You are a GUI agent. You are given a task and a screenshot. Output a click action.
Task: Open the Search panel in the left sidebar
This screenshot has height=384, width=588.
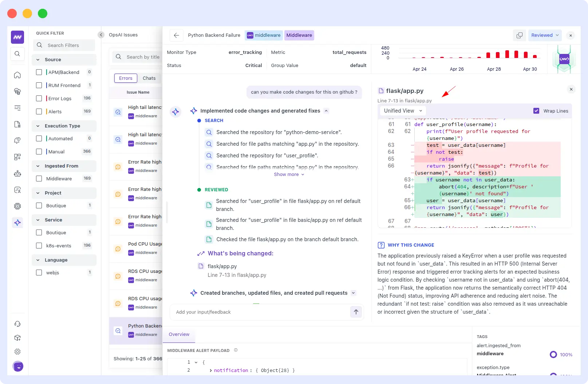click(17, 54)
